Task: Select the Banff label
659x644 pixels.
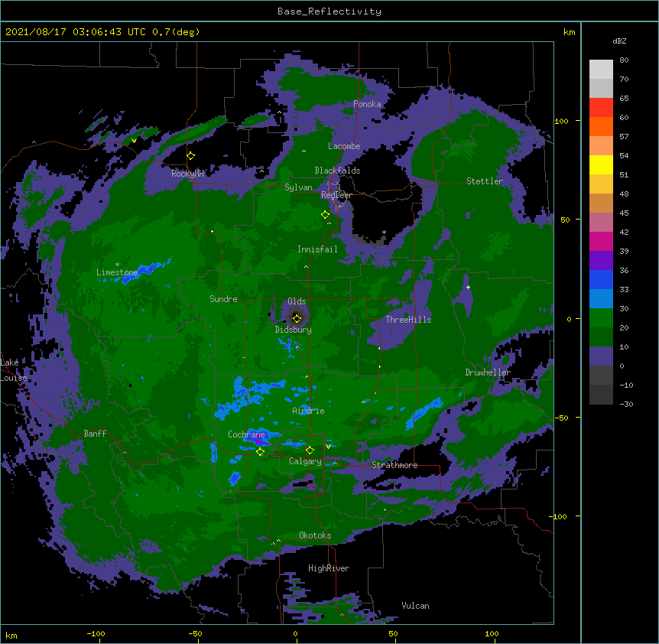Action: coord(95,434)
